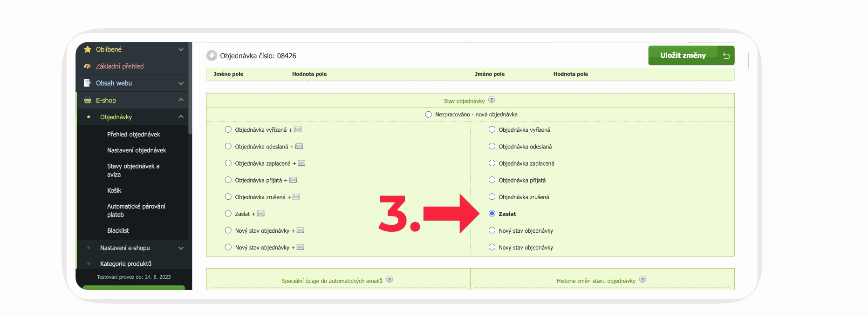Click the undo arrow on the Uložit změny button
Image resolution: width=868 pixels, height=317 pixels.
click(726, 55)
